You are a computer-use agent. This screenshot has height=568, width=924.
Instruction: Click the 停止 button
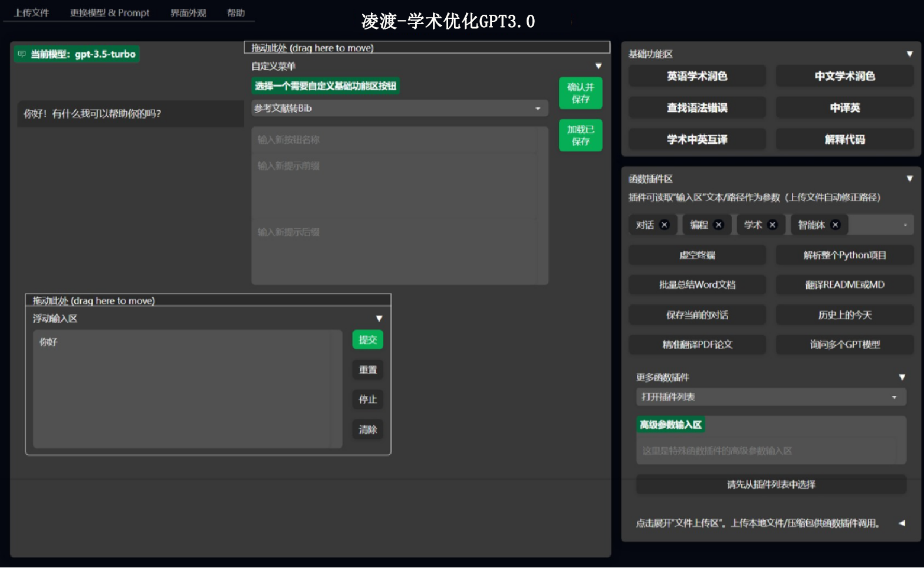tap(368, 399)
